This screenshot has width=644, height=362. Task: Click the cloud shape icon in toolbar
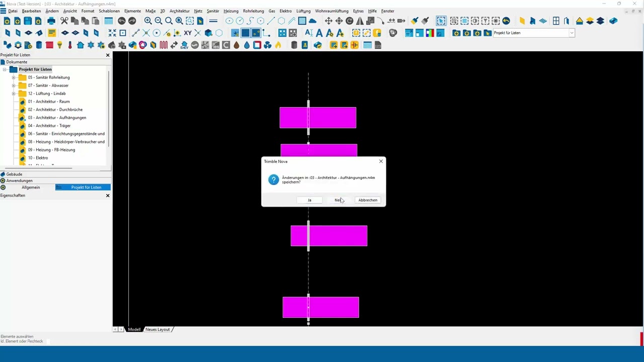point(312,21)
